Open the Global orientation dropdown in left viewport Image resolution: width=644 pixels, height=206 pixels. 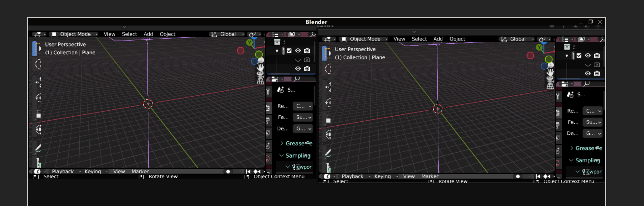pyautogui.click(x=227, y=34)
